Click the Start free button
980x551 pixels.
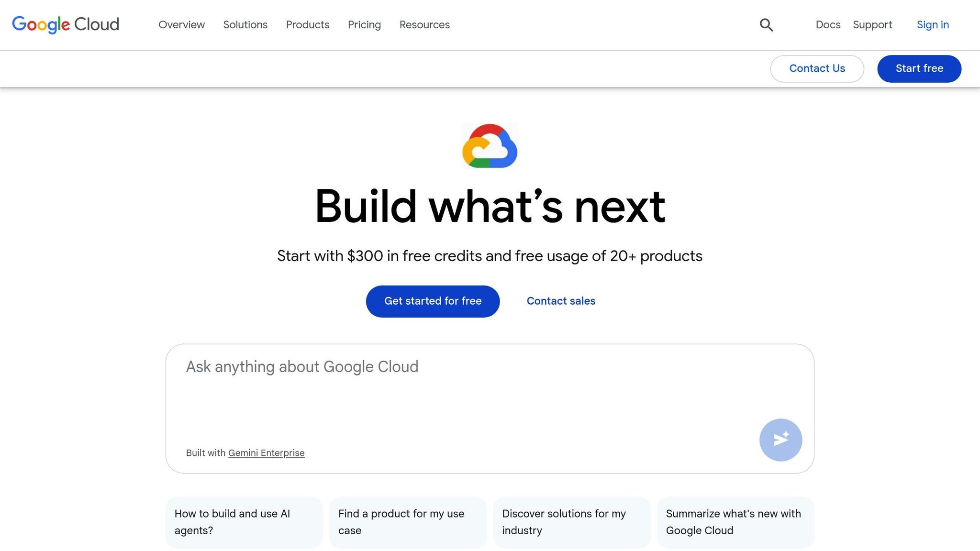919,68
